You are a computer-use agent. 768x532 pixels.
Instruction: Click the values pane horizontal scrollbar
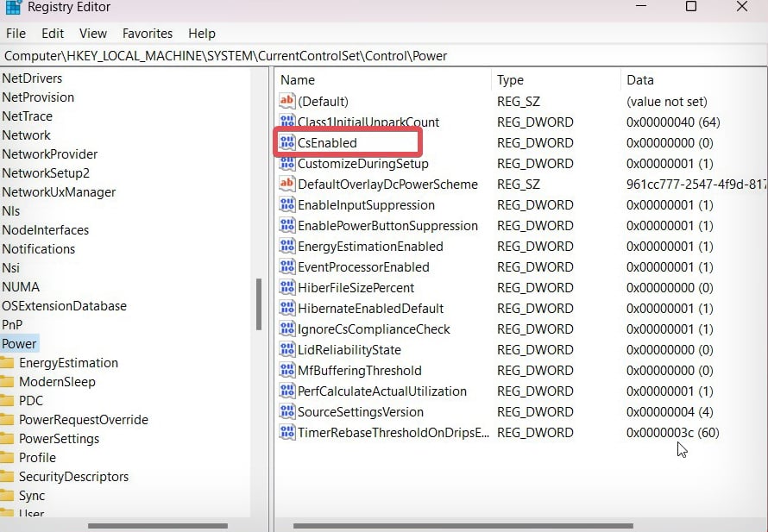[x=463, y=526]
